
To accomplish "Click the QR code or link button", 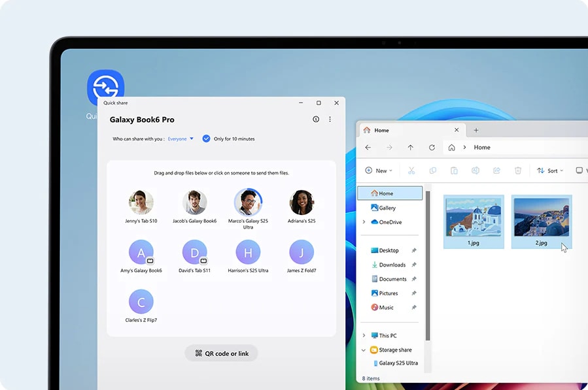I will pyautogui.click(x=221, y=353).
